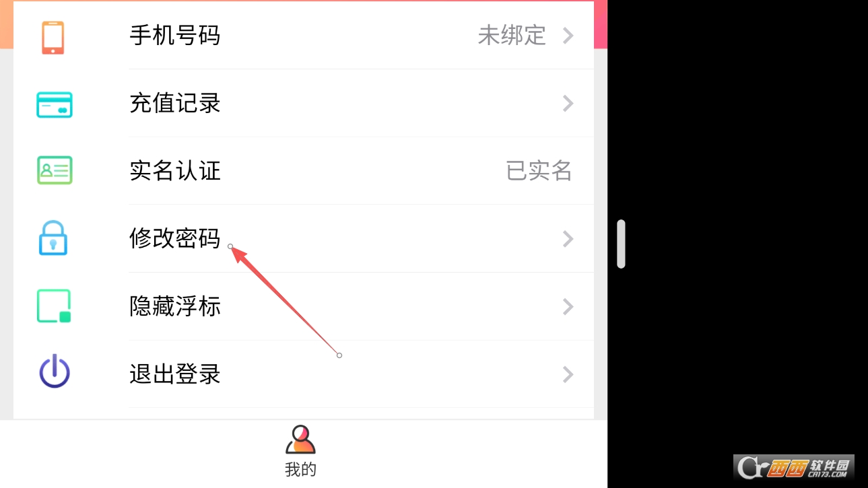
Task: Open the 我的 bottom tab
Action: (x=300, y=451)
